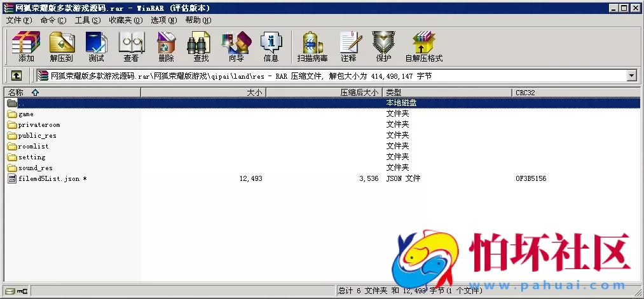Click the Add (添加) toolbar icon

pyautogui.click(x=26, y=46)
